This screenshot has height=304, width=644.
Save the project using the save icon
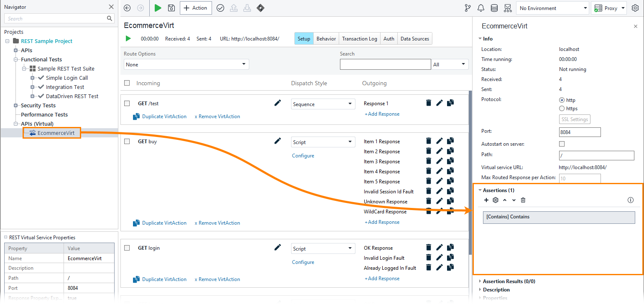click(x=171, y=8)
